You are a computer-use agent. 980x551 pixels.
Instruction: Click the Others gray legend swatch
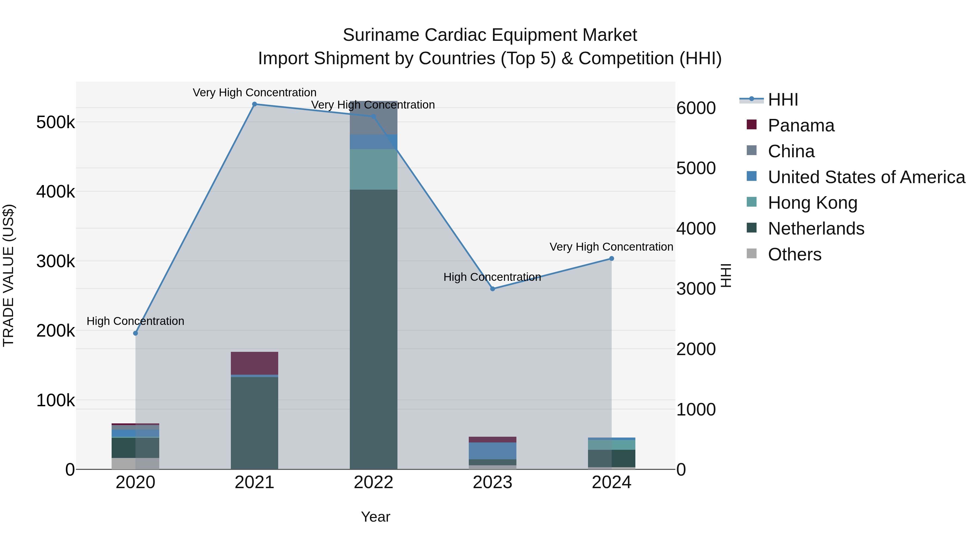(752, 253)
